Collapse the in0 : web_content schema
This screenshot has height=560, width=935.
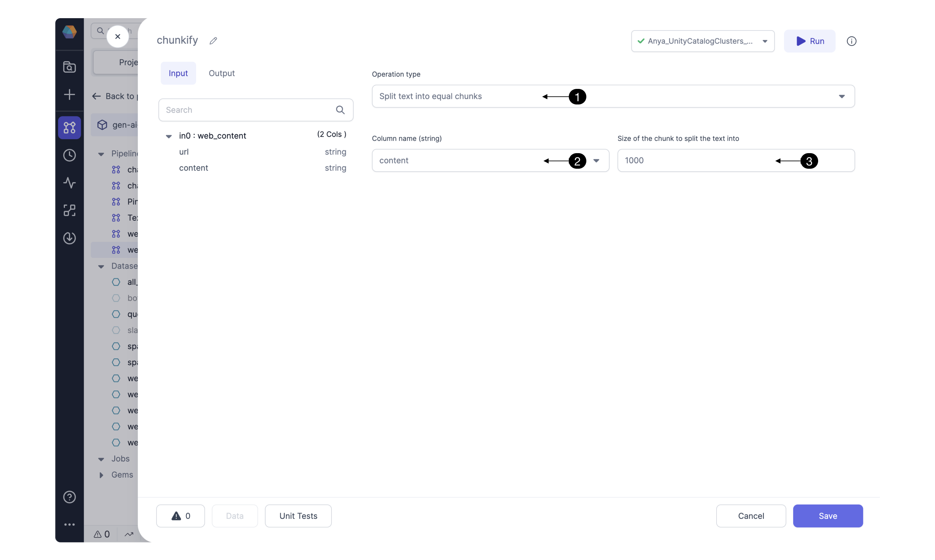168,136
